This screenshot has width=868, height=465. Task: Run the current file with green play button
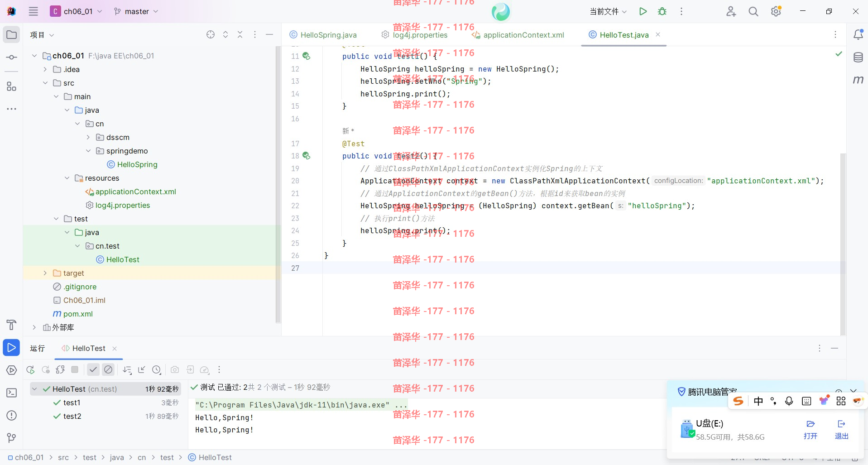click(x=643, y=11)
